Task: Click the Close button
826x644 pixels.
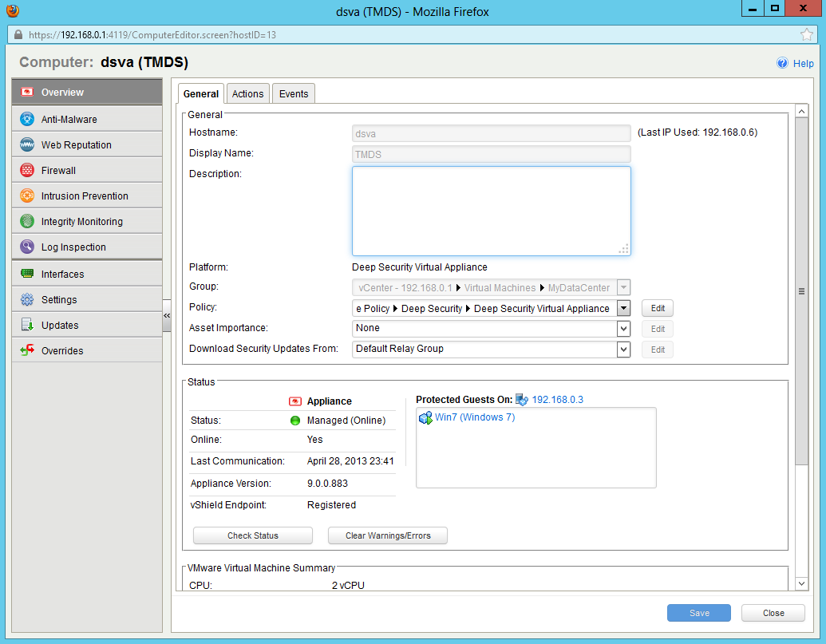Action: [x=773, y=613]
